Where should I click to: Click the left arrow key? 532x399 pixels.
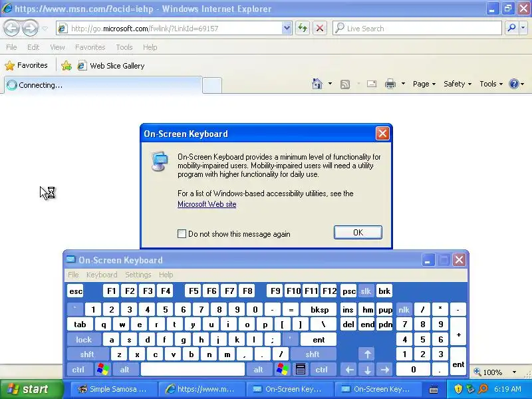click(350, 370)
